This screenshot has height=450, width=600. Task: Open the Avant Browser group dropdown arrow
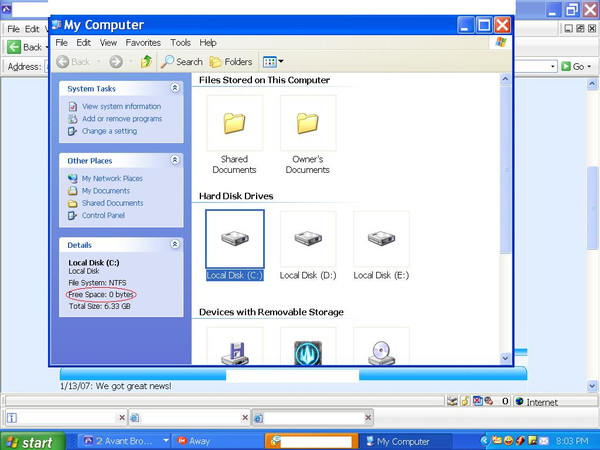point(165,441)
